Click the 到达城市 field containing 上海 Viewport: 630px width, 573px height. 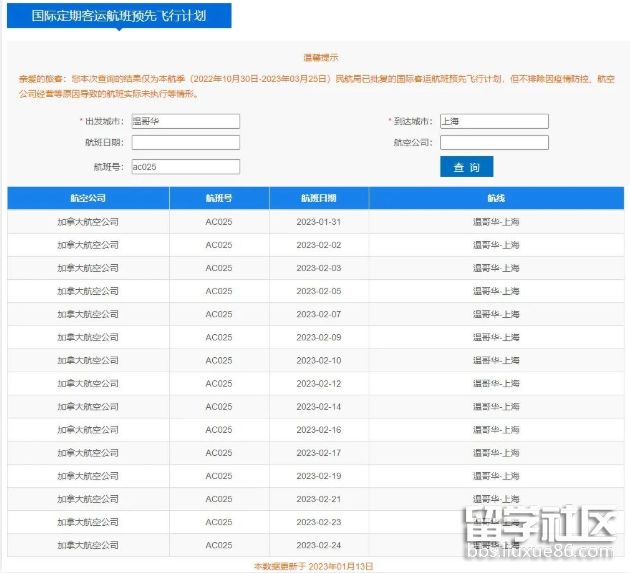[494, 121]
